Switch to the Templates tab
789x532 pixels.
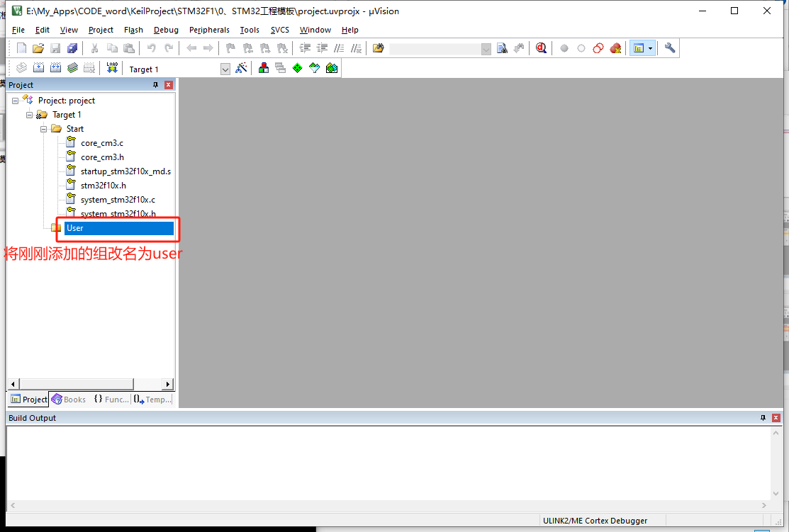pos(152,400)
